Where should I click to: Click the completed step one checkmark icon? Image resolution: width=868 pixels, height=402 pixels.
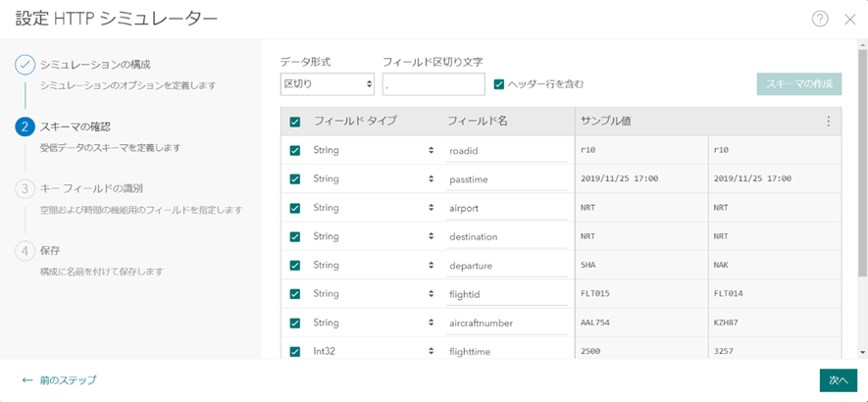[x=26, y=65]
